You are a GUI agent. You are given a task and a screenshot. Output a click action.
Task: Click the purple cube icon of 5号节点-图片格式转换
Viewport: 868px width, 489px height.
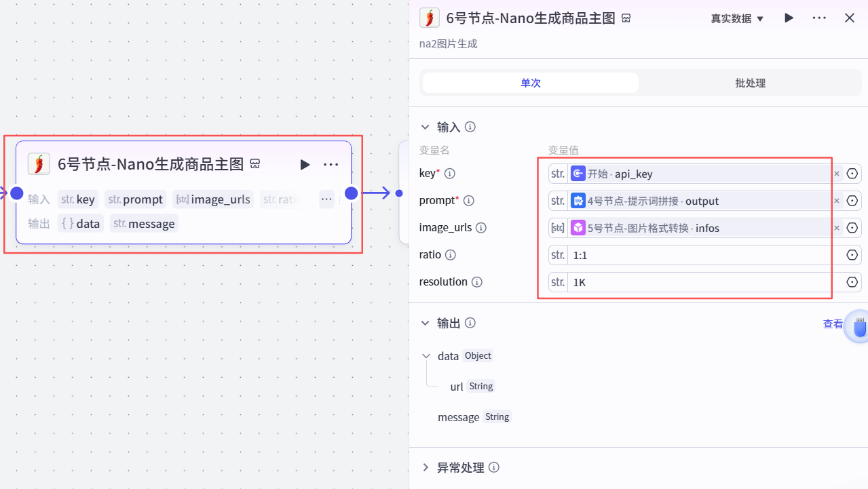pos(578,228)
